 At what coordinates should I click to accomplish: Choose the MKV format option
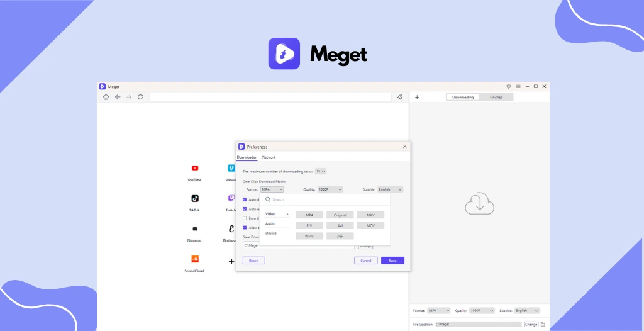pyautogui.click(x=371, y=215)
